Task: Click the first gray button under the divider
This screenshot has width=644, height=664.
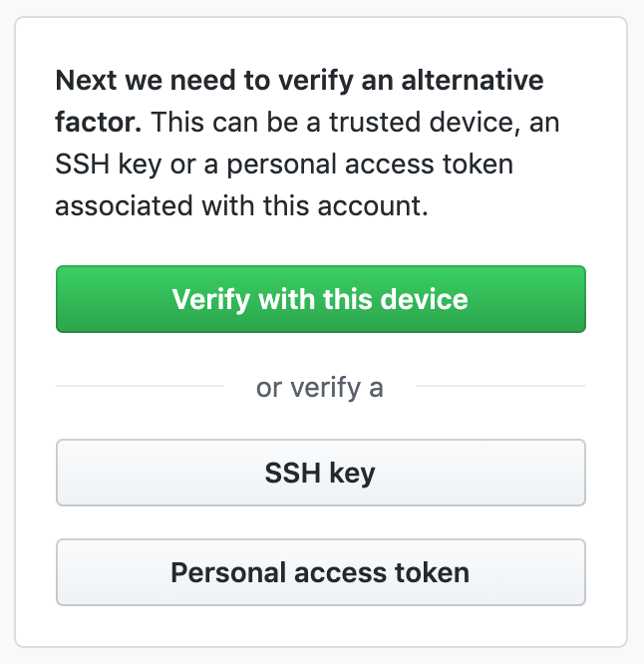Action: pos(320,473)
